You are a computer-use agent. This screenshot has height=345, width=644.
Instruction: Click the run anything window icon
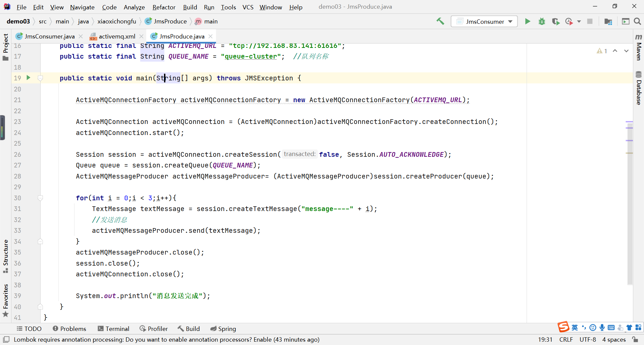pyautogui.click(x=626, y=21)
